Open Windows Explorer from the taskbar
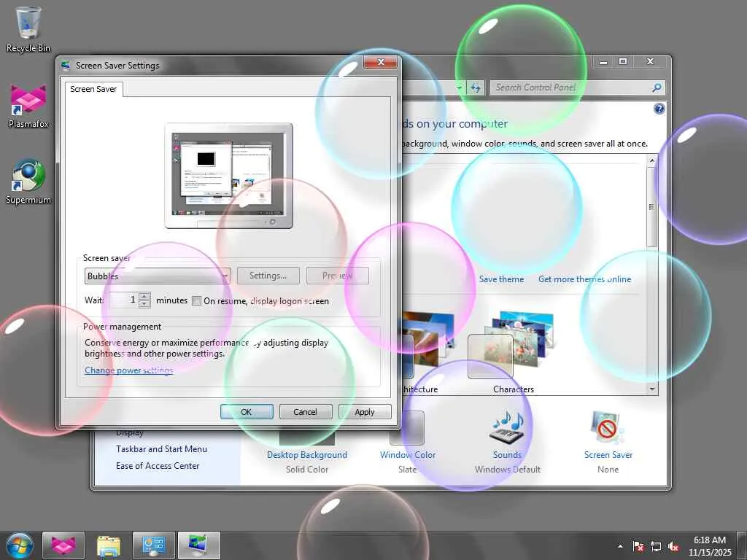The width and height of the screenshot is (747, 560). point(109,545)
